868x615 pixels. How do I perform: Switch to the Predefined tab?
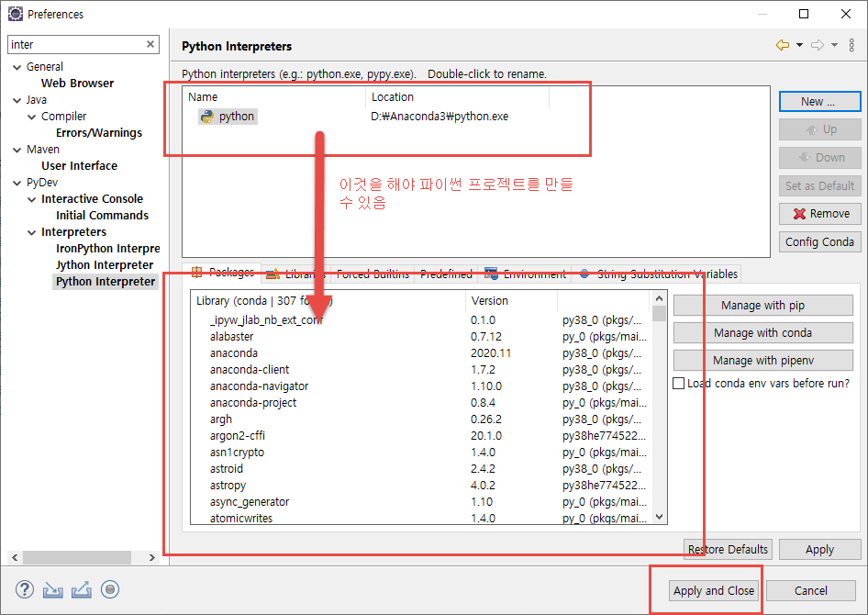coord(446,274)
